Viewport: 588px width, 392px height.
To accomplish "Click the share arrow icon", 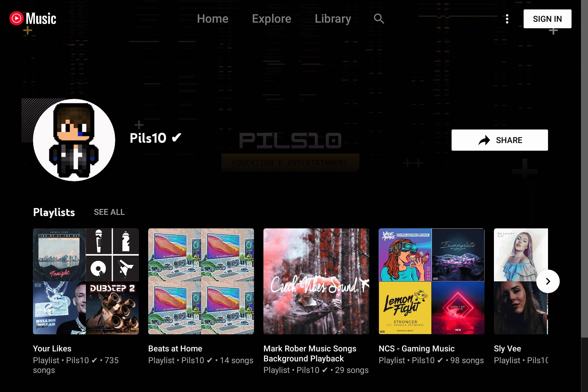I will [x=484, y=140].
